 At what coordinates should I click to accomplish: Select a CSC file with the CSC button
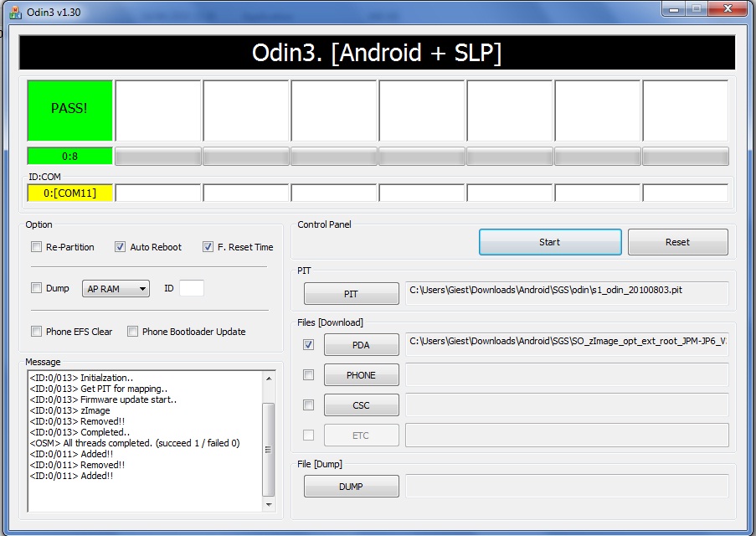tap(362, 405)
